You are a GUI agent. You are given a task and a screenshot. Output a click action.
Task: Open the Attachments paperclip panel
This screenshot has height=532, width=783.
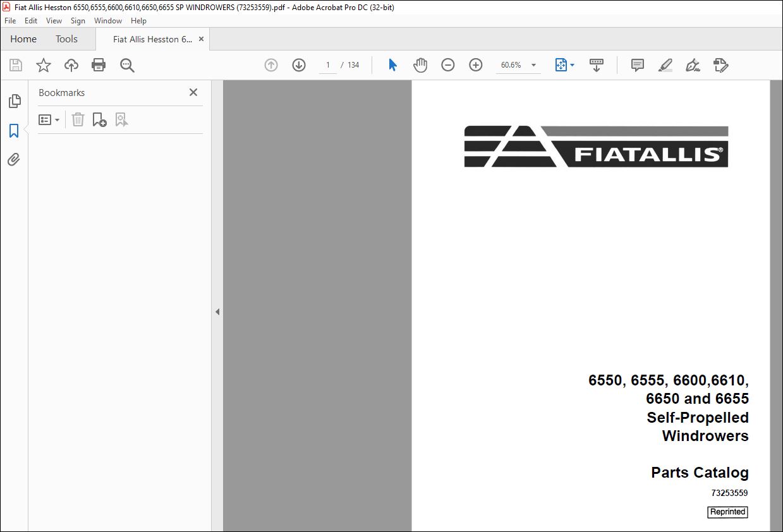point(14,159)
